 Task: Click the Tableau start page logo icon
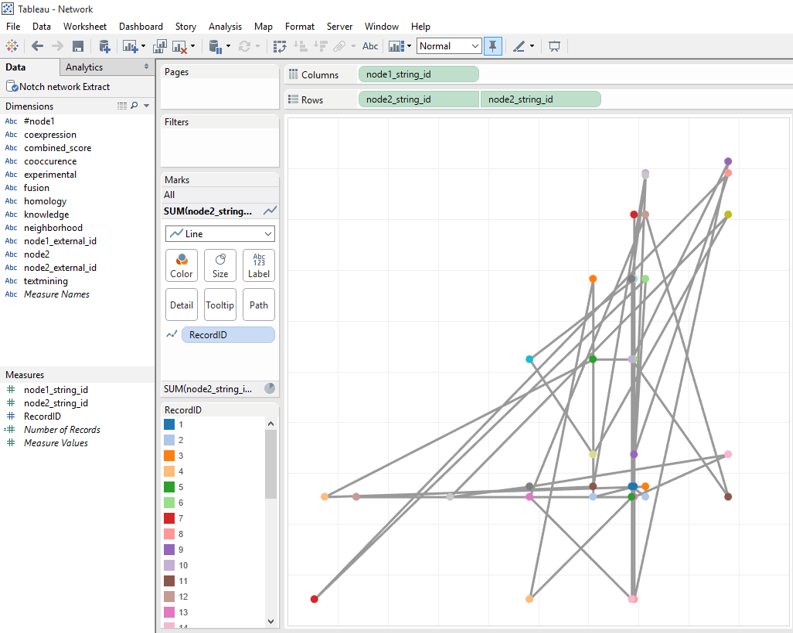12,46
